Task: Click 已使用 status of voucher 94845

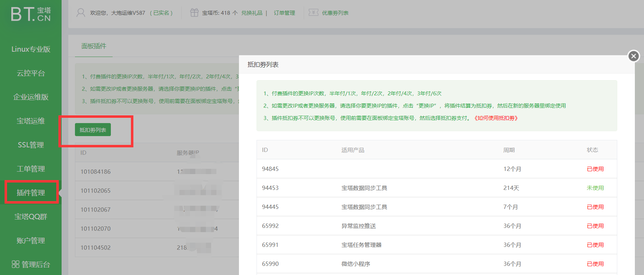Action: coord(595,169)
